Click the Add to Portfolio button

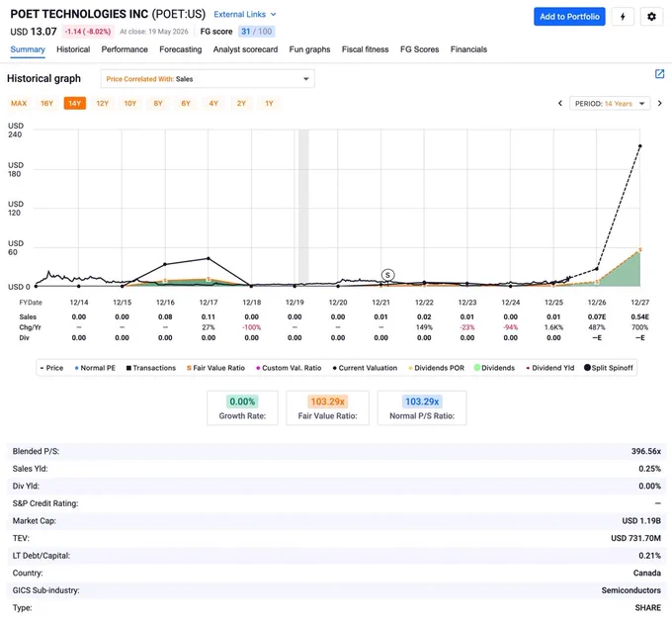[569, 17]
